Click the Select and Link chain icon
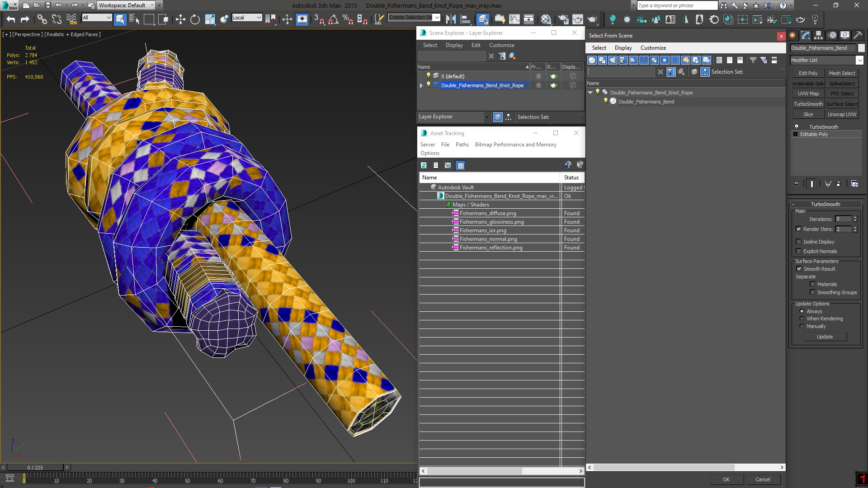Screen dimensions: 868x488 pyautogui.click(x=42, y=19)
